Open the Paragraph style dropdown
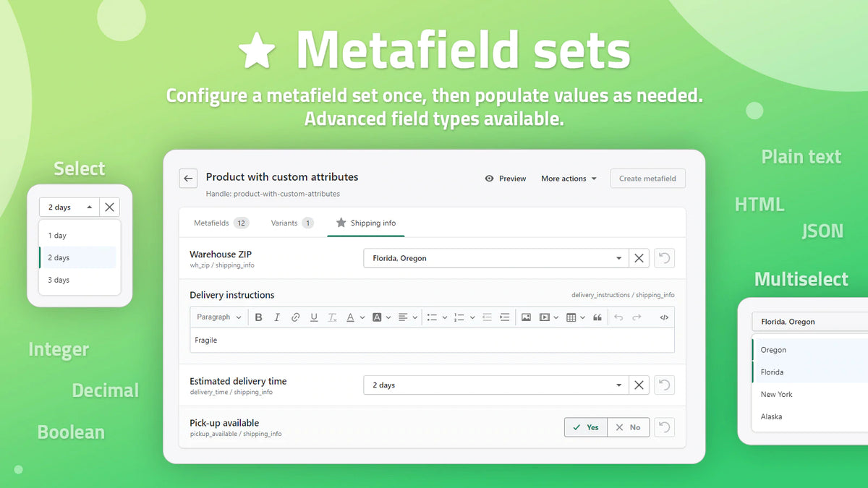 click(219, 317)
